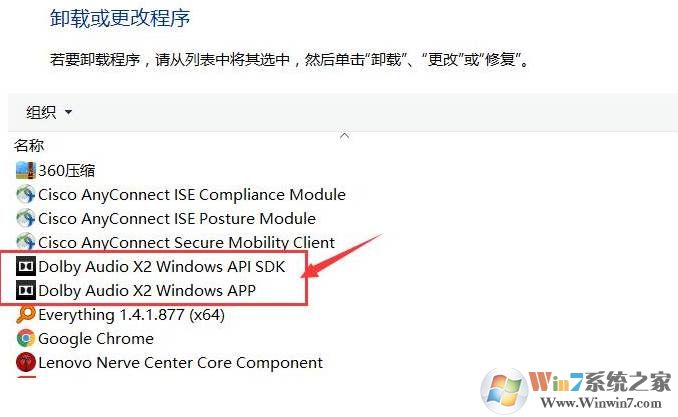Click Cisco AnyConnect ISE Posture Module icon

pos(26,218)
